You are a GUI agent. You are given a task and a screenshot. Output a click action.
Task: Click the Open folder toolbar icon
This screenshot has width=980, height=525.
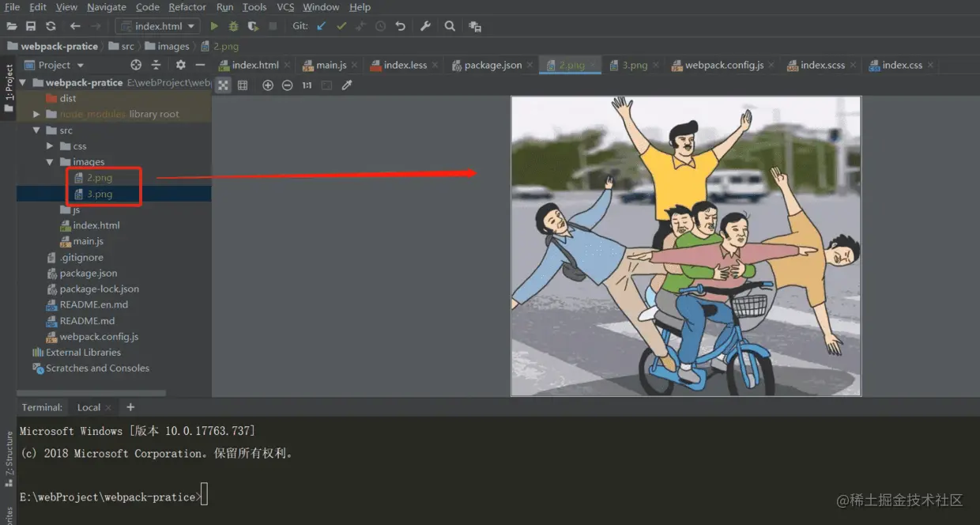click(x=11, y=26)
